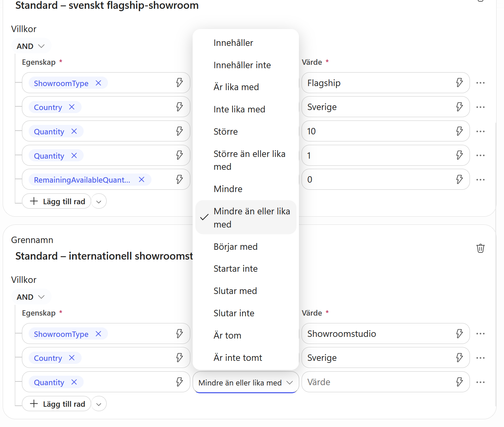Image resolution: width=504 pixels, height=427 pixels.
Task: Remove Quantity tag in row valued 10
Action: 74,131
